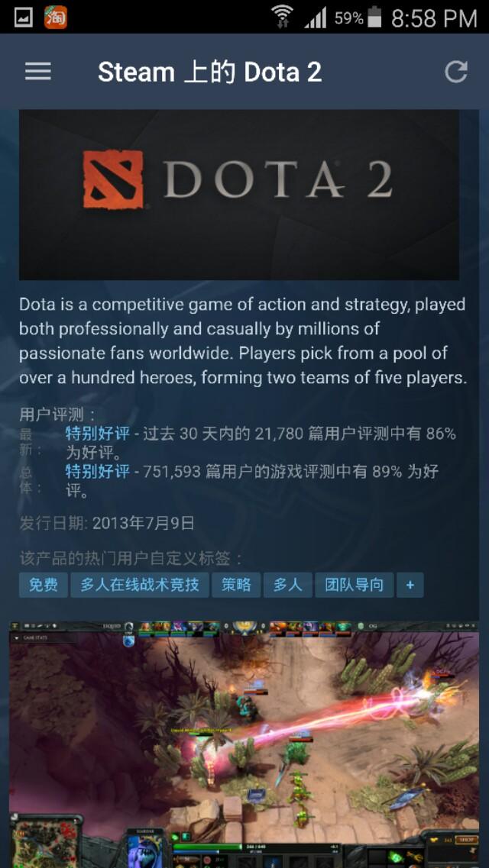Tap the Dota 2 header banner image

tap(239, 195)
